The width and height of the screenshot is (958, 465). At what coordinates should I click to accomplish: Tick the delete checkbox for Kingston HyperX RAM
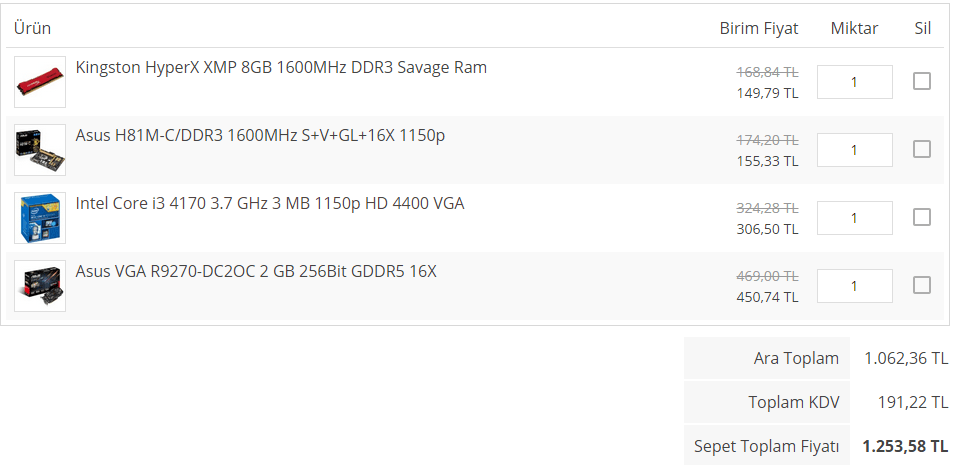(x=922, y=81)
